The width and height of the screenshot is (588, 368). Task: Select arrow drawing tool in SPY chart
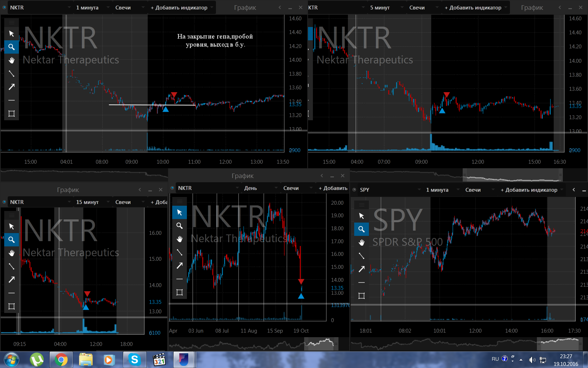coord(362,269)
